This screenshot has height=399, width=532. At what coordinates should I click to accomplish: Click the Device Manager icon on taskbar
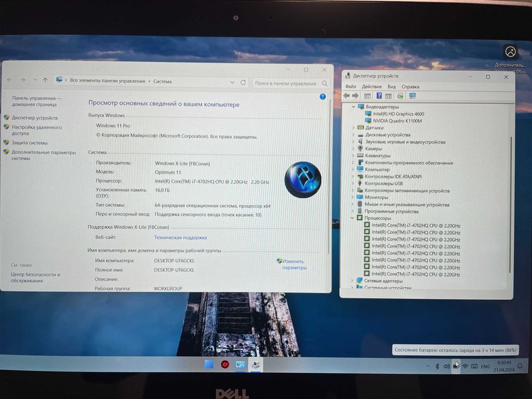tap(255, 365)
